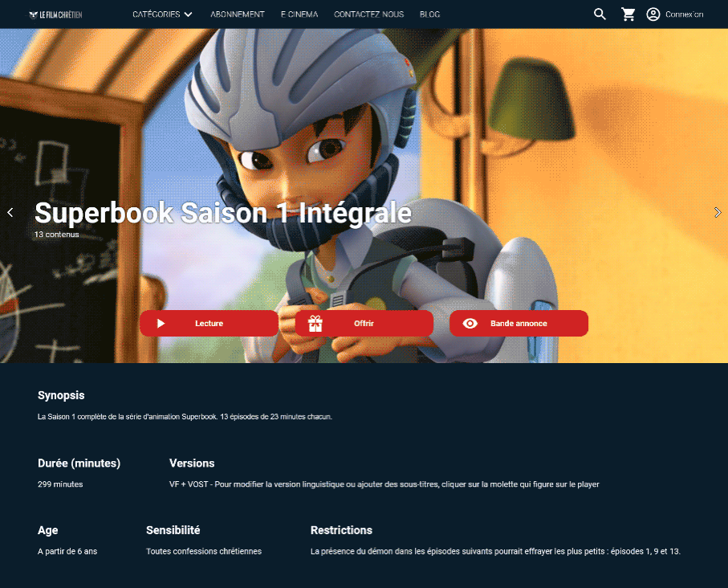The height and width of the screenshot is (588, 728).
Task: Click the restrictions text about épisodes 1, 9 et 13
Action: (495, 551)
